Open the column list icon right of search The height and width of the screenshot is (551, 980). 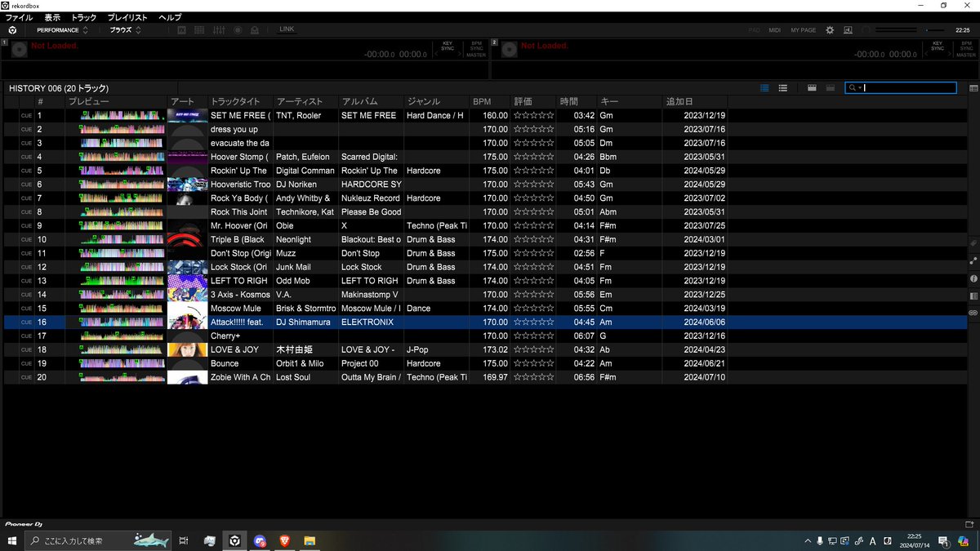pos(973,87)
